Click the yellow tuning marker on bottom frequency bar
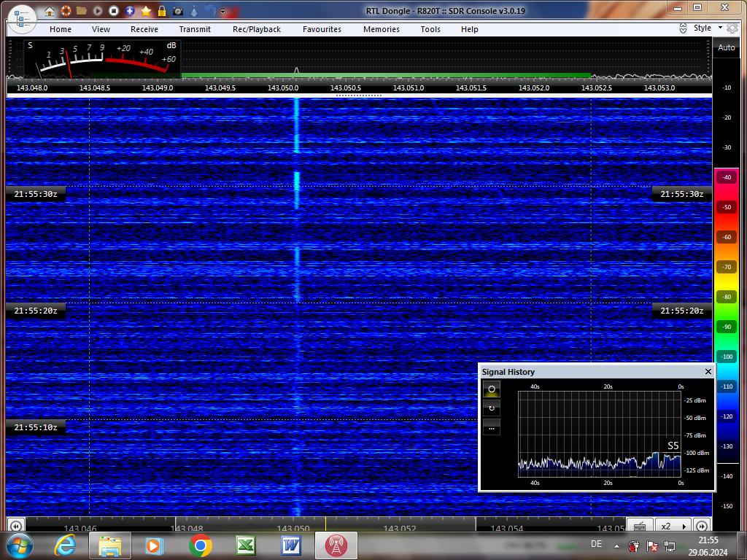Viewport: 747px width, 560px height. coord(325,524)
